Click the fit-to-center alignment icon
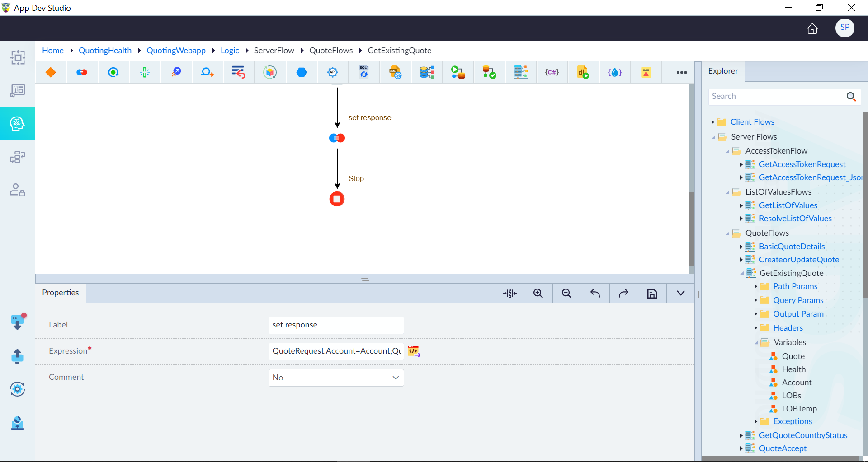 509,294
